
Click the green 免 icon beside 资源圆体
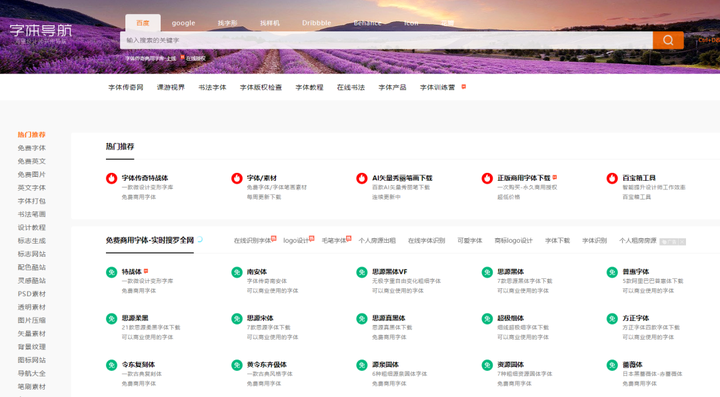click(x=487, y=365)
